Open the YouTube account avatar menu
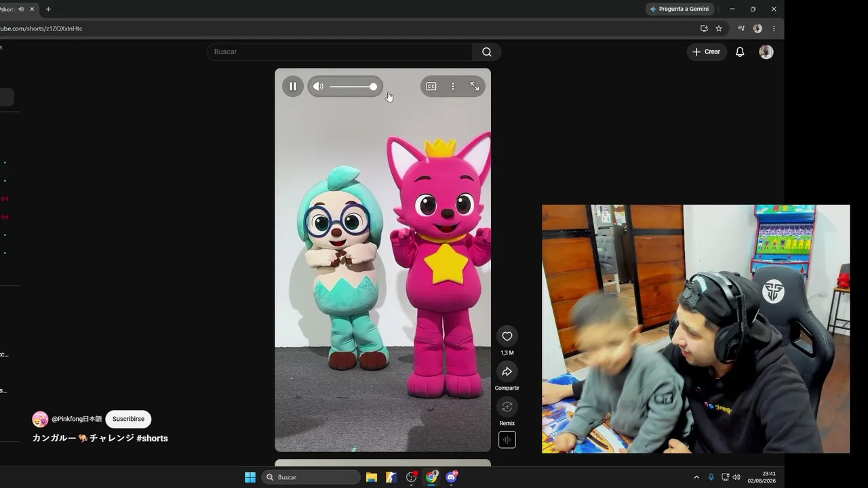The height and width of the screenshot is (488, 868). click(766, 52)
